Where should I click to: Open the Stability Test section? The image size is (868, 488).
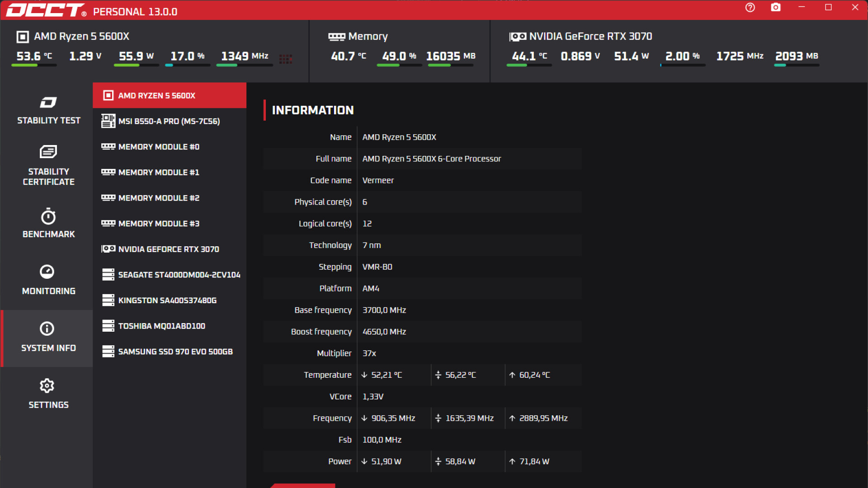pos(48,111)
